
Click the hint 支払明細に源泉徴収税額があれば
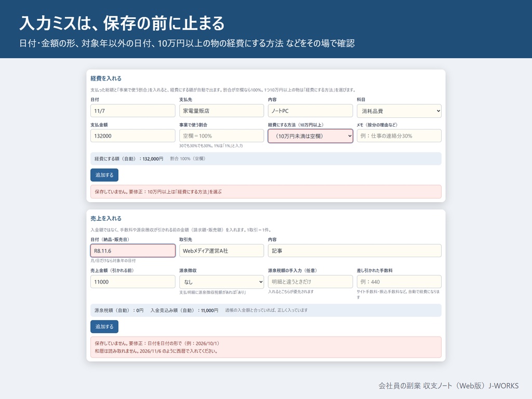[212, 292]
